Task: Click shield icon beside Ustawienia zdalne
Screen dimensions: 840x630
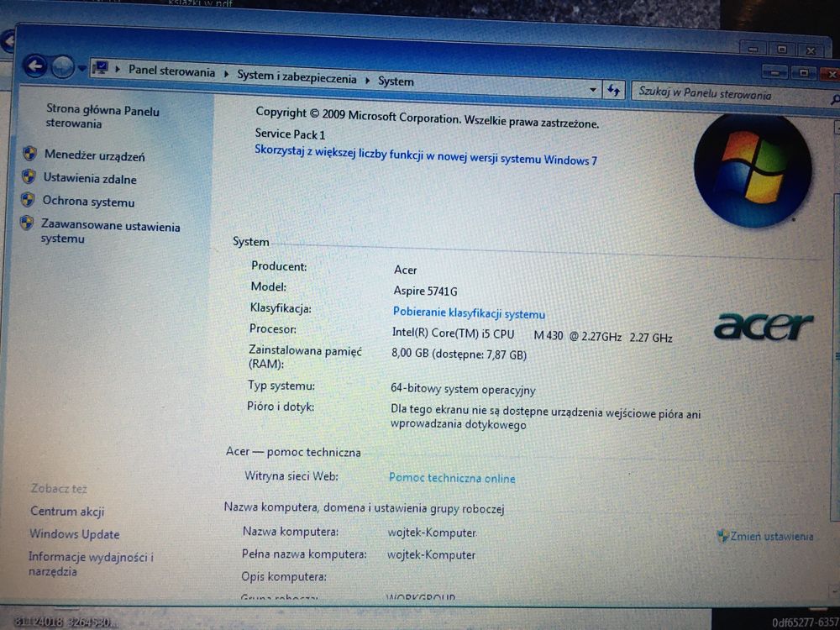Action: 29,176
